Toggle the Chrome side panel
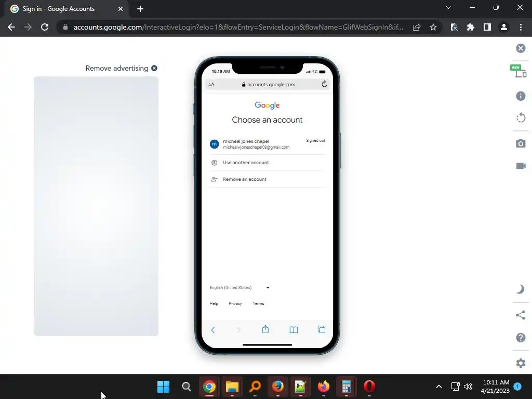The height and width of the screenshot is (399, 532). click(487, 27)
